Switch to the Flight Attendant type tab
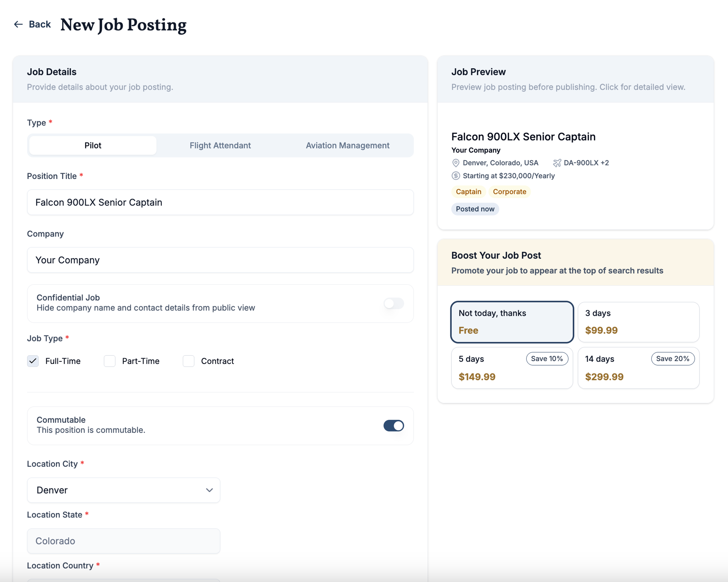Image resolution: width=728 pixels, height=582 pixels. pos(220,145)
